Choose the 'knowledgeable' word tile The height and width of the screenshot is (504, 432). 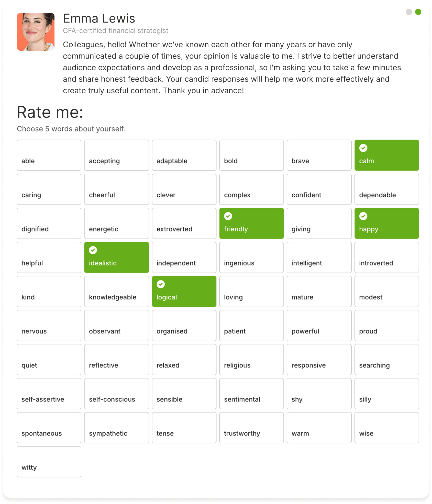(x=117, y=292)
